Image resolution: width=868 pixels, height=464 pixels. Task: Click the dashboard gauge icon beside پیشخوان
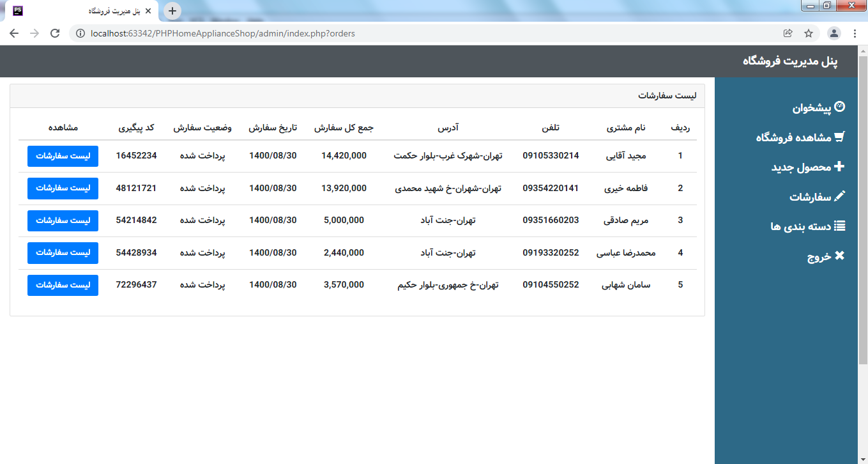coord(840,107)
